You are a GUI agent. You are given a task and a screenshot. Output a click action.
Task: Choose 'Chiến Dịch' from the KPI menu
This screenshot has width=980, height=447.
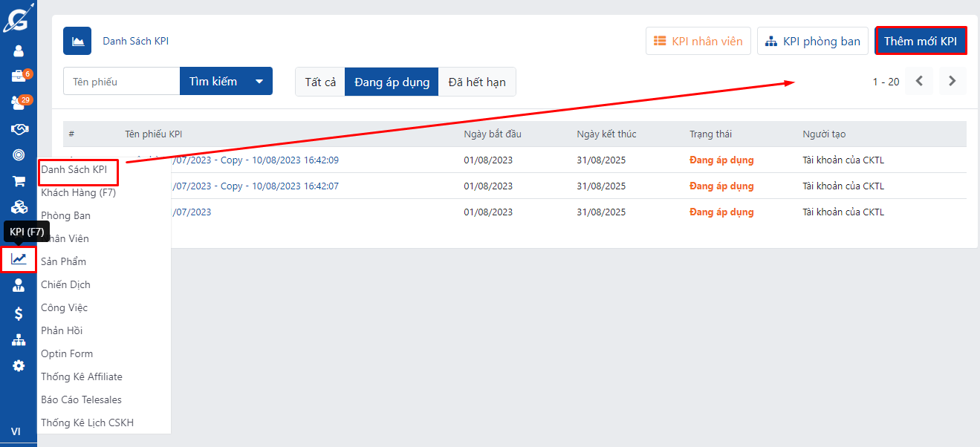[65, 285]
